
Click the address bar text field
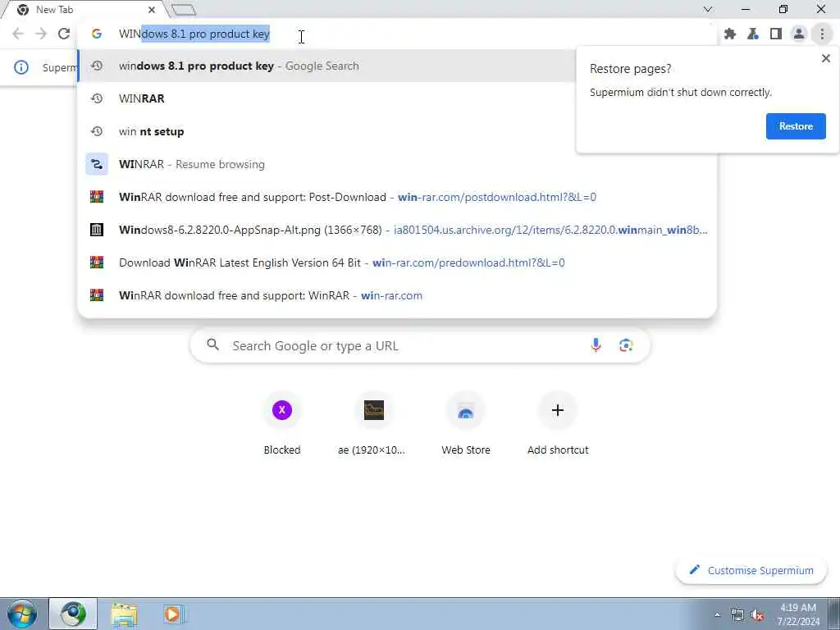coord(413,34)
